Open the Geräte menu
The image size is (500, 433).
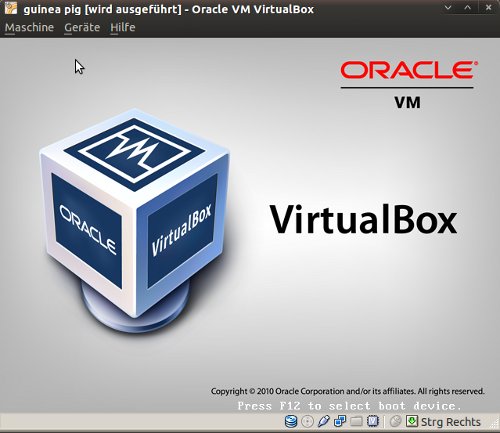tap(82, 27)
